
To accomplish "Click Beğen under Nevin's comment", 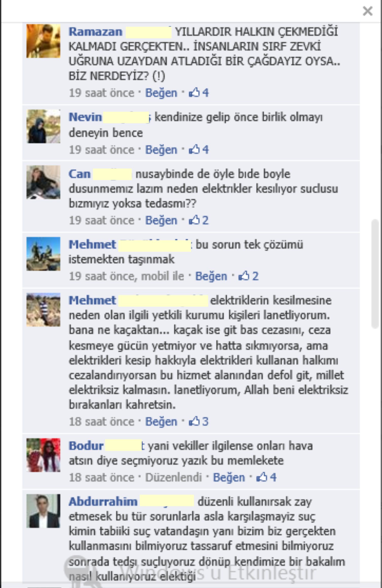I will [x=161, y=149].
